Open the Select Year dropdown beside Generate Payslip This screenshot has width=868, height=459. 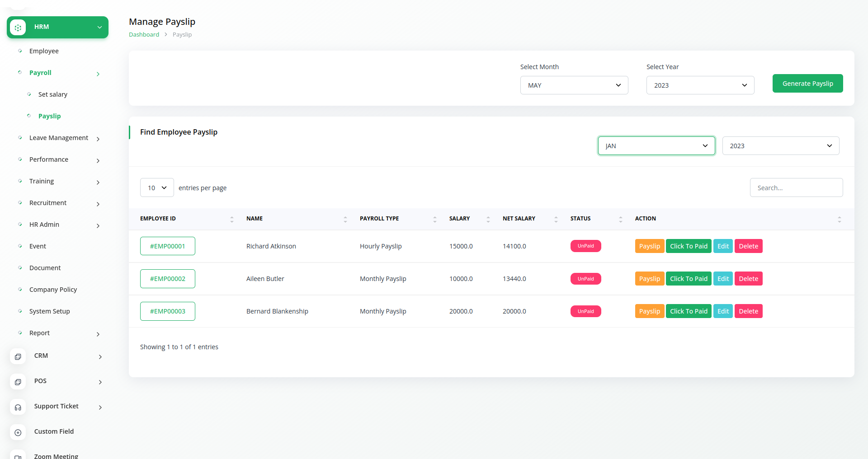(700, 85)
